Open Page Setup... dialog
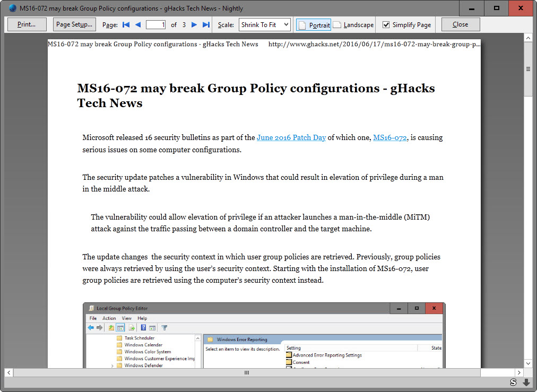Screen dimensions: 537x392 pyautogui.click(x=74, y=24)
